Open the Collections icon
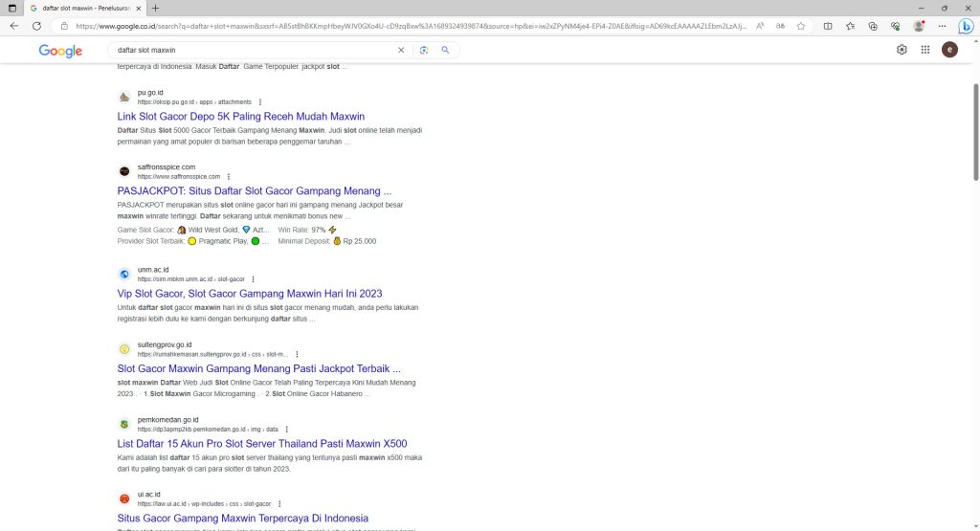The width and height of the screenshot is (980, 531). [x=873, y=26]
